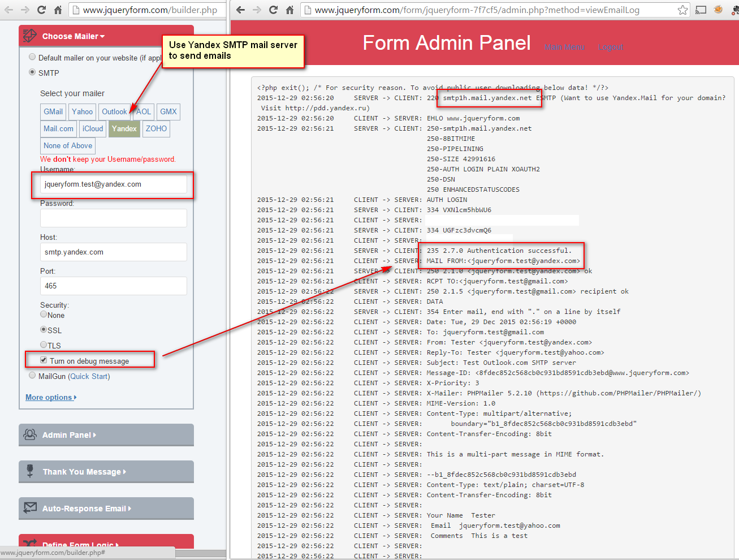Viewport: 739px width, 560px height.
Task: Click the Thank You Message icon
Action: pyautogui.click(x=30, y=471)
